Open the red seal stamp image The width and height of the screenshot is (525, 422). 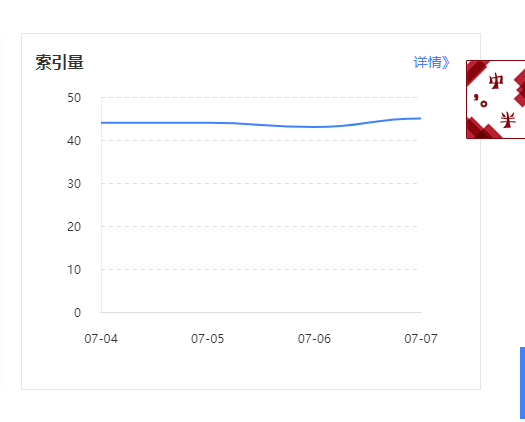(x=496, y=99)
